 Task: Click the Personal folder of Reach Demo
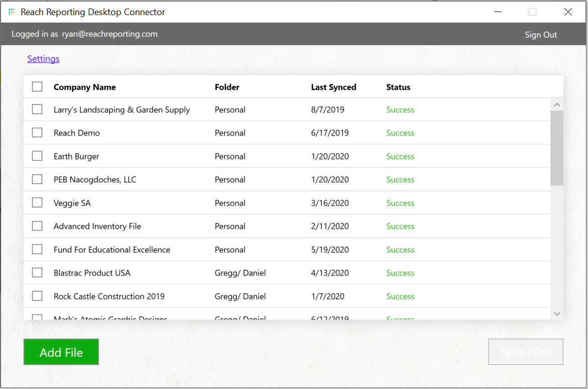(x=230, y=133)
